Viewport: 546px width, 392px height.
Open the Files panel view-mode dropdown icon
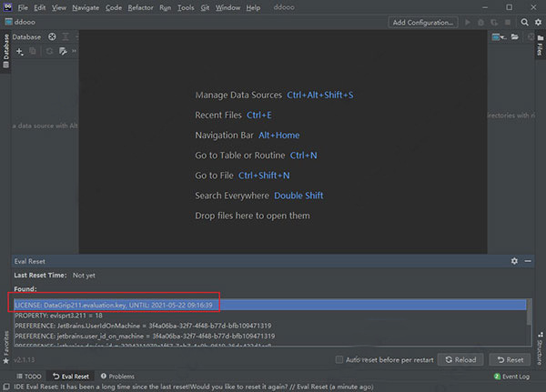click(x=499, y=37)
